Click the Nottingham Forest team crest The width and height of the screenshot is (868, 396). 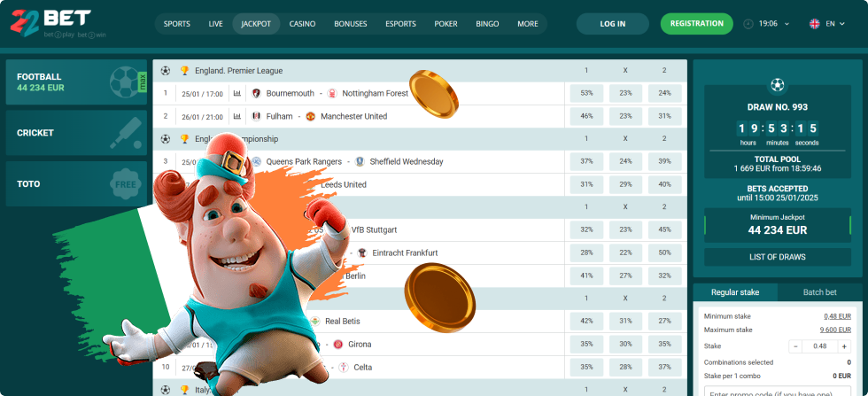point(332,94)
